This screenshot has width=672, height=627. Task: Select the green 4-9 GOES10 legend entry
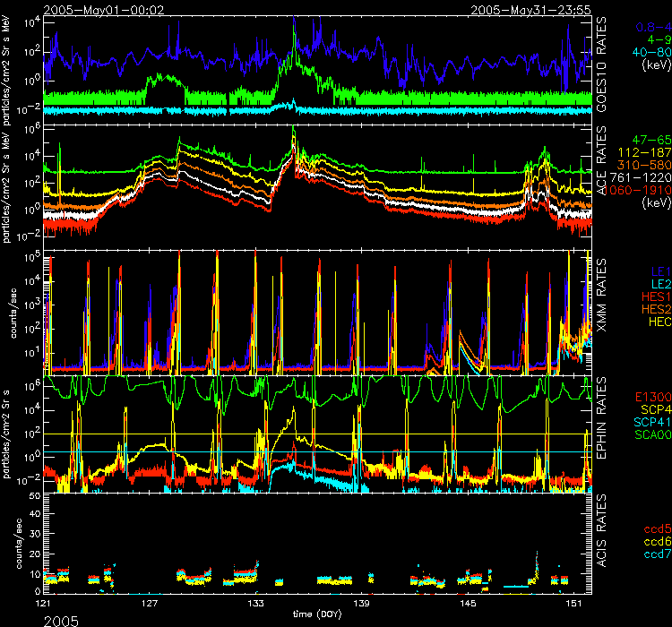point(655,40)
